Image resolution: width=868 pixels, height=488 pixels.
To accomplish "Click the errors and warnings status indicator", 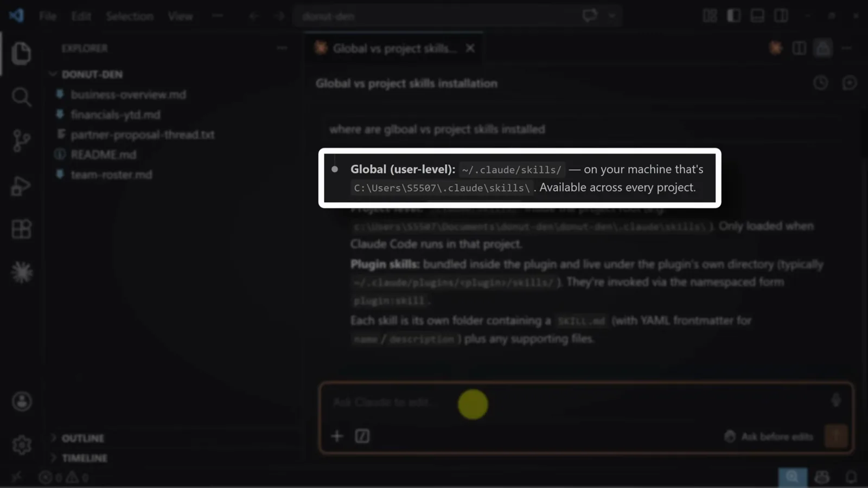I will coord(64,478).
